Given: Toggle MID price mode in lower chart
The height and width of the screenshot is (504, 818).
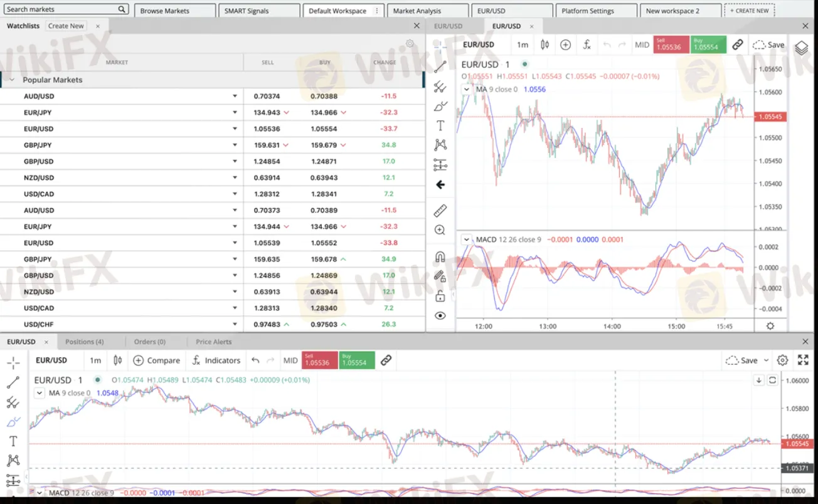Looking at the screenshot, I should (x=290, y=360).
